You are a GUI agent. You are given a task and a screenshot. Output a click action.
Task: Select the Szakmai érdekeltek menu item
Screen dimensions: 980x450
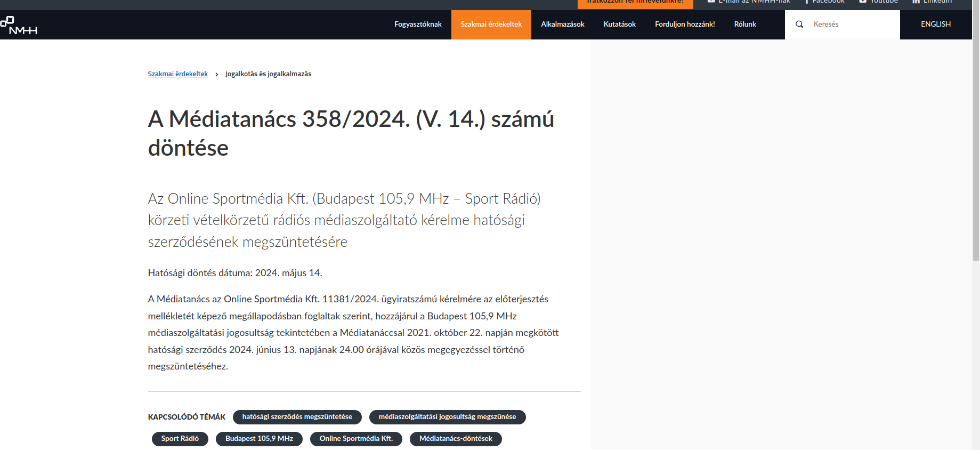(491, 25)
